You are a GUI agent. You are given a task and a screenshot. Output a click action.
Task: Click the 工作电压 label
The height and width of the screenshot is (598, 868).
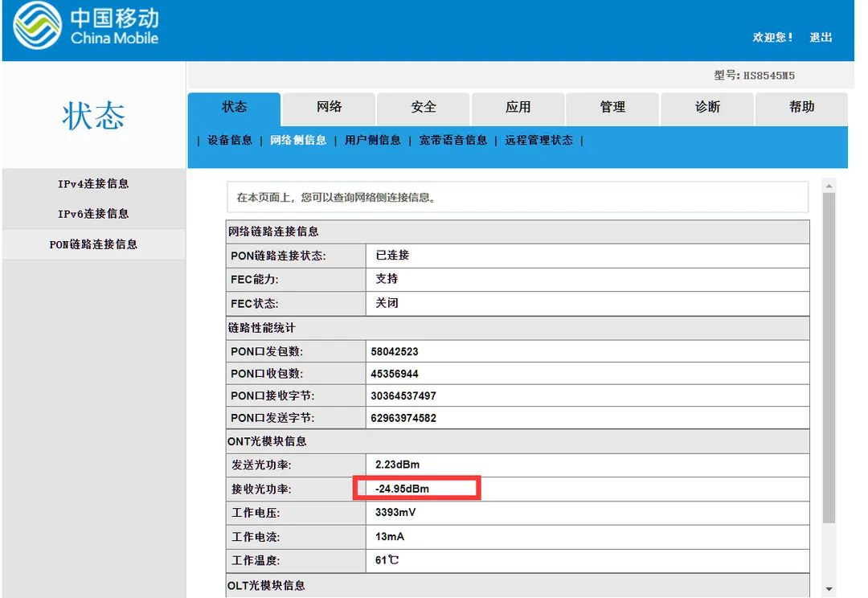pos(256,514)
